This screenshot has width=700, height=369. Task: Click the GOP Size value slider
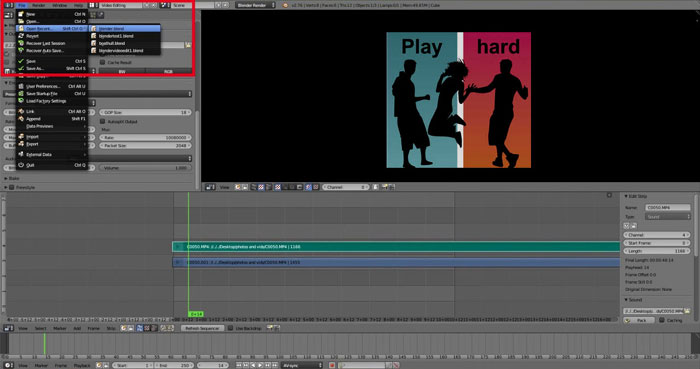pos(145,112)
